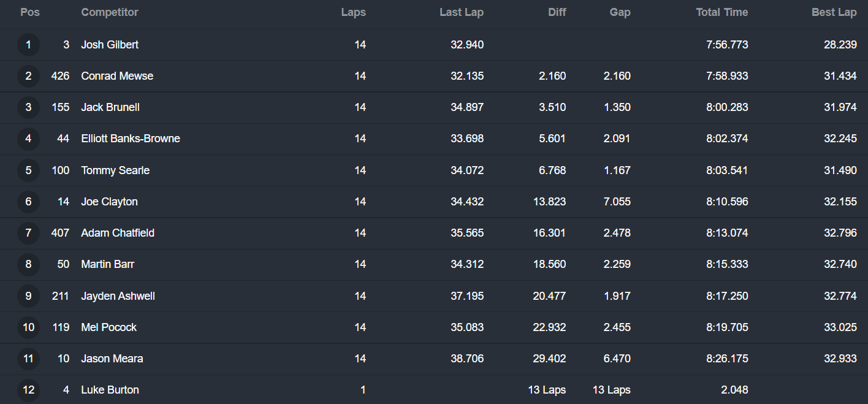Click position 2 circle badge
Screen dimensions: 868x404
(x=28, y=76)
